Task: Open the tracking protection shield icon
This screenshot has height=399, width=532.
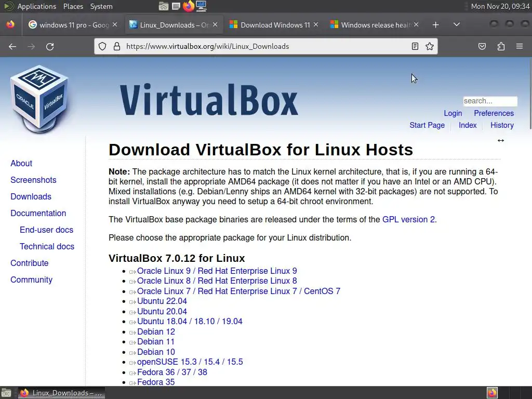Action: click(102, 46)
